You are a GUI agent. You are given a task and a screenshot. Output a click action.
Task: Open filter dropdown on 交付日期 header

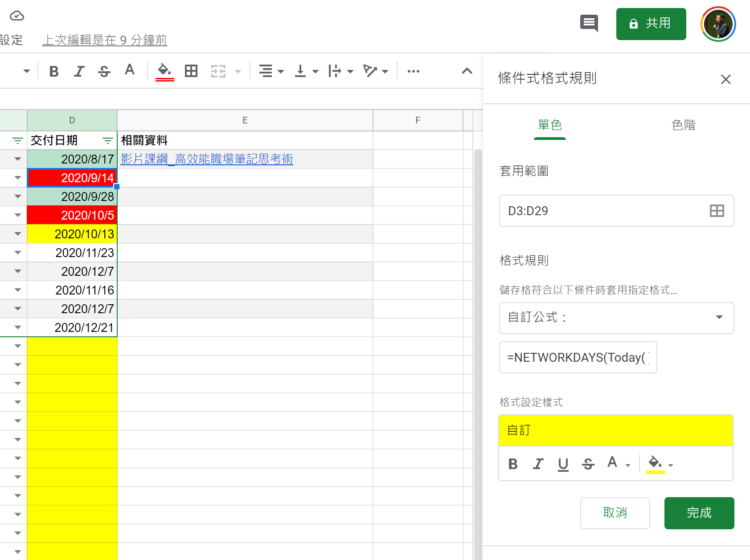[107, 141]
